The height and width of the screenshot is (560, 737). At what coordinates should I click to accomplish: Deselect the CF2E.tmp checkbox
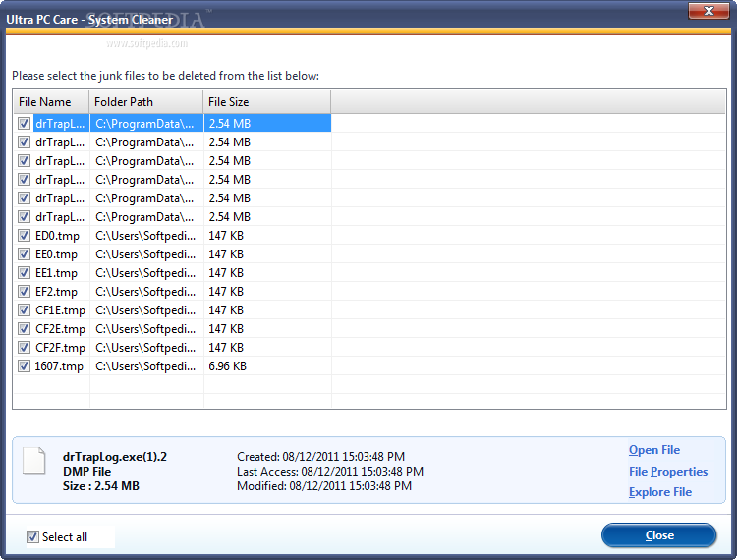coord(24,329)
